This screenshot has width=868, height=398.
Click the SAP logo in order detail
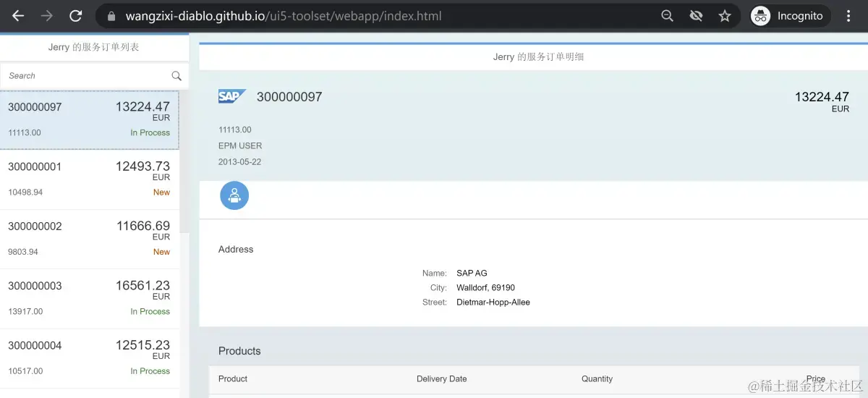pos(232,96)
